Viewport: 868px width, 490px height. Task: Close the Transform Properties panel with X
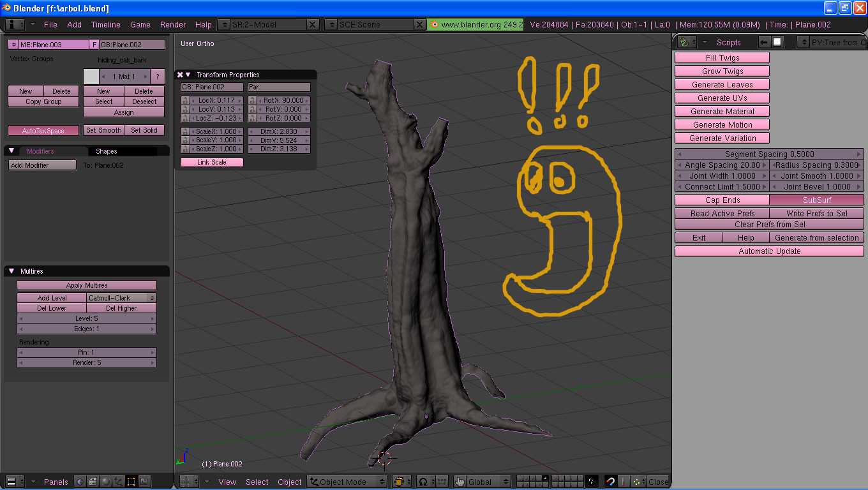(180, 75)
